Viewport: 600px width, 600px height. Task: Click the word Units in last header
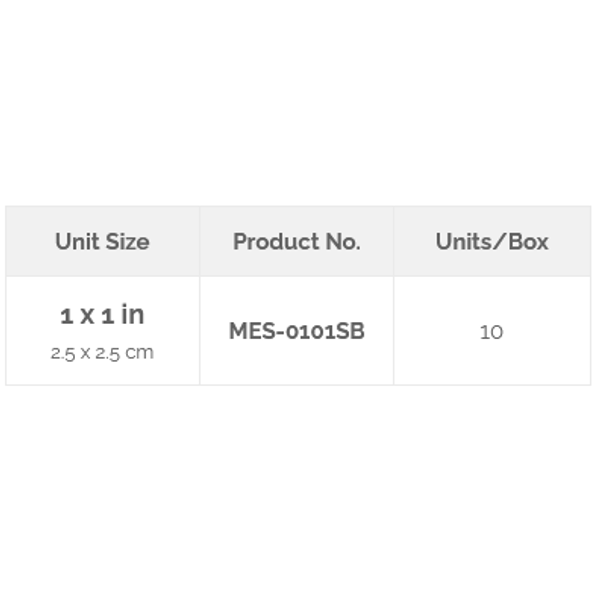(460, 241)
